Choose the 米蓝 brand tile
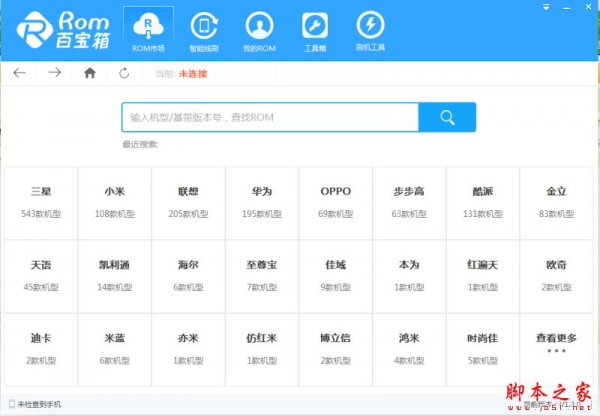Image resolution: width=600 pixels, height=416 pixels. (x=115, y=350)
